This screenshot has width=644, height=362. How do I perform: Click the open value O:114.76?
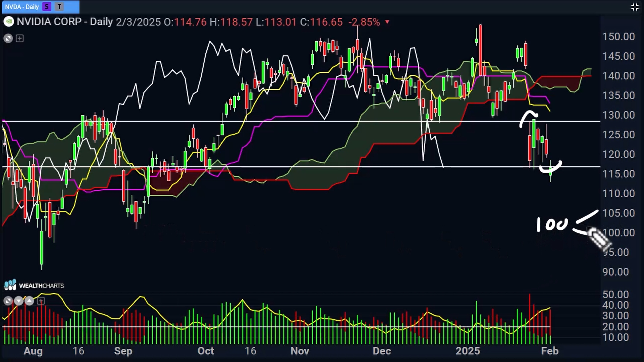[185, 22]
